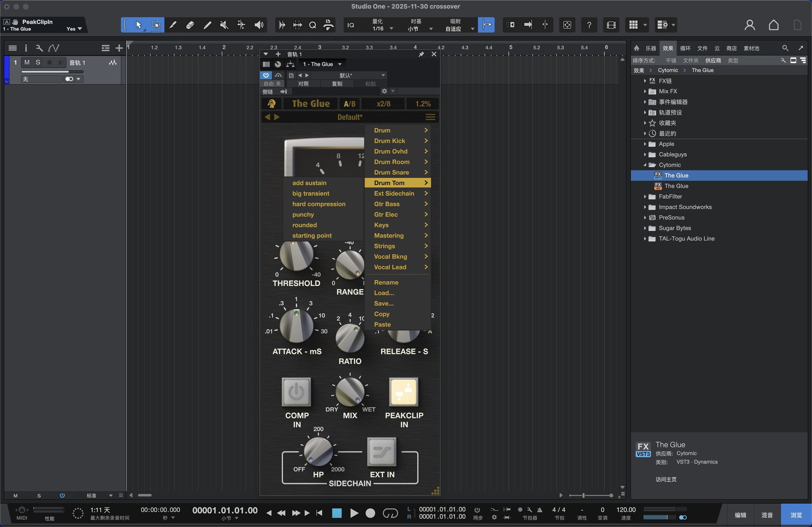This screenshot has width=812, height=527.
Task: Open The Glue preset hamburger menu
Action: click(430, 117)
